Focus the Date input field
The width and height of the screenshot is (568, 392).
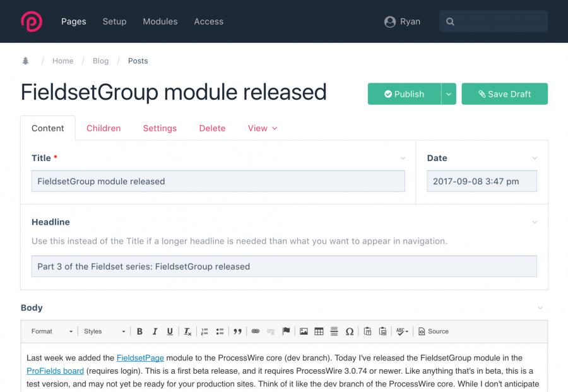pos(482,181)
